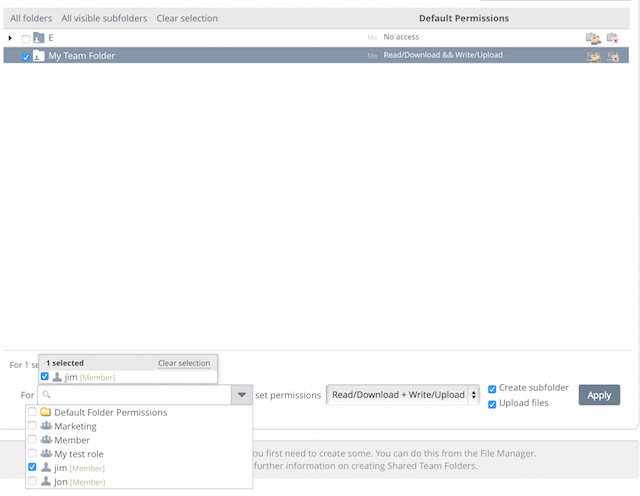Check the My test role checkbox
Screen dimensions: 640x496
tap(32, 454)
